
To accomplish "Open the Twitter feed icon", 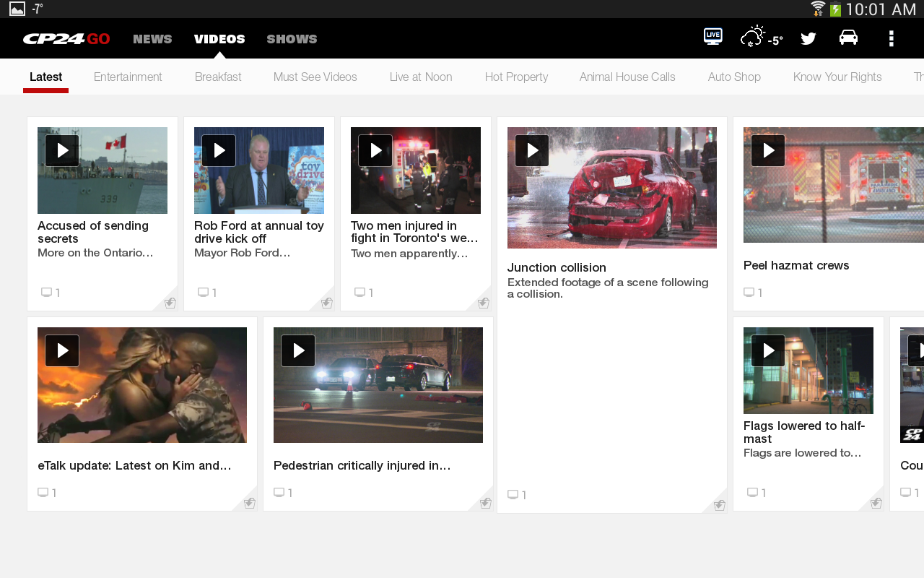I will [x=808, y=36].
